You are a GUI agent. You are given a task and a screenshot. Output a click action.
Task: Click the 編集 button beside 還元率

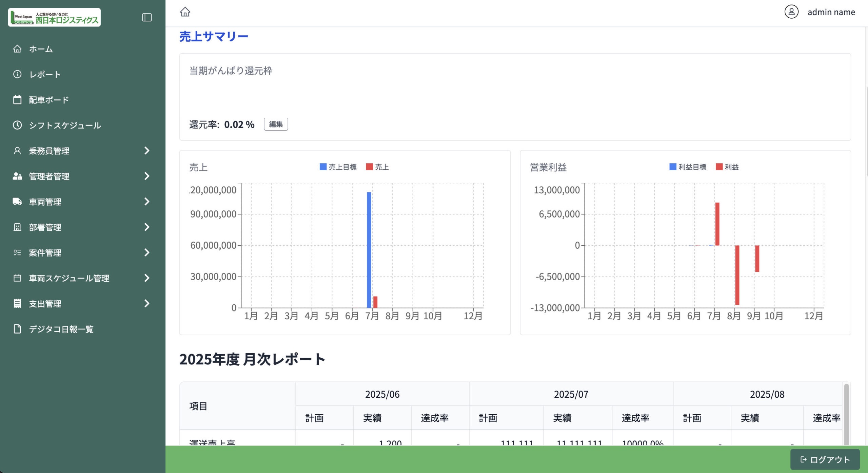pyautogui.click(x=276, y=124)
